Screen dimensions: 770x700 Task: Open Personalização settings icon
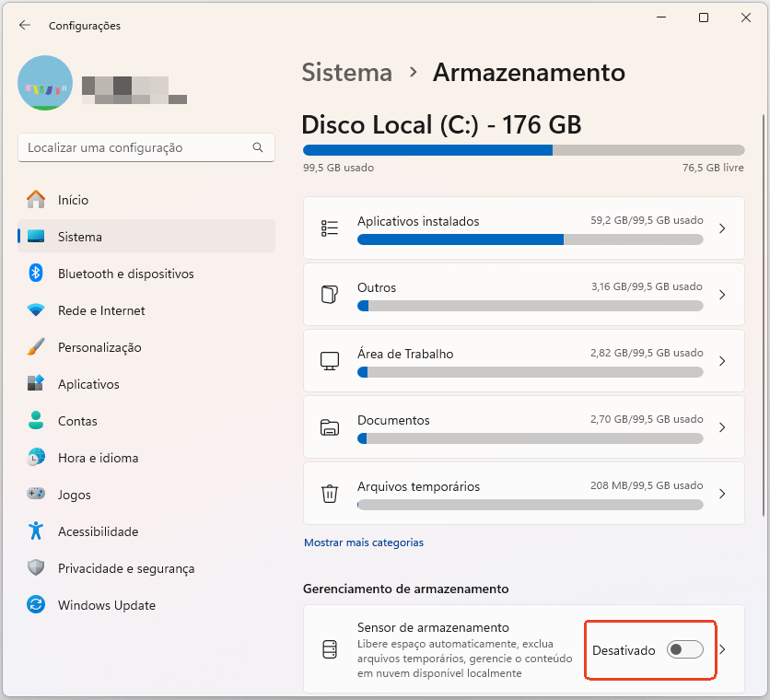[x=34, y=347]
